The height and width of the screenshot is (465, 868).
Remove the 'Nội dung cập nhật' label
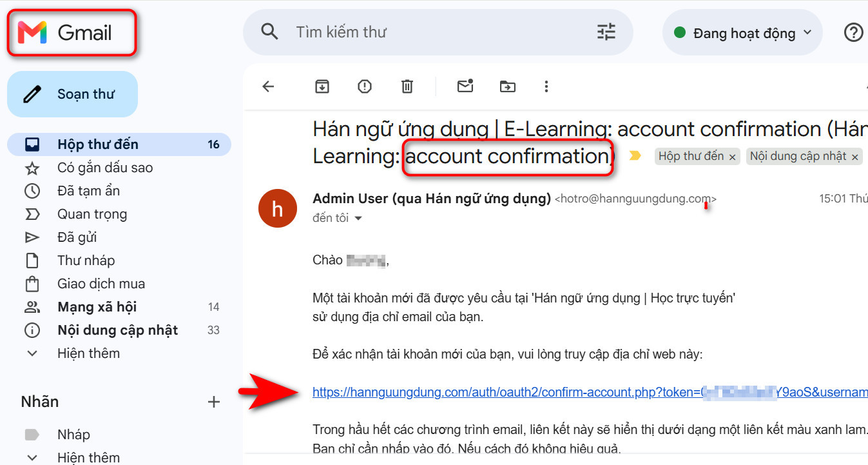[x=855, y=157]
